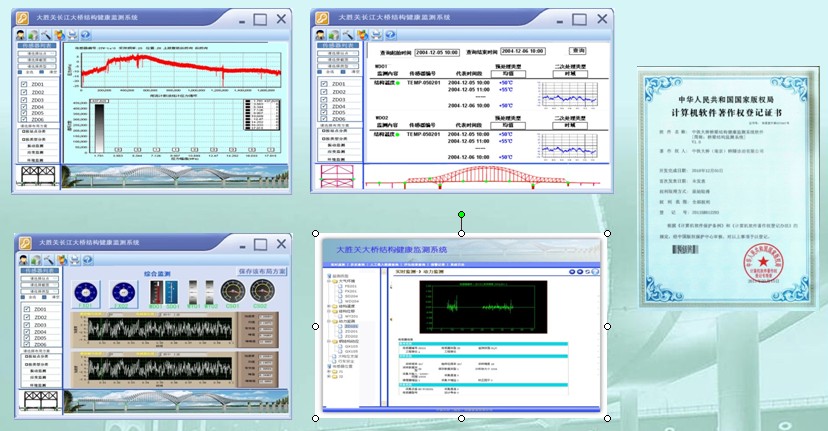Toggle ZD02 checkbox in top-middle window
The image size is (828, 431).
click(324, 91)
